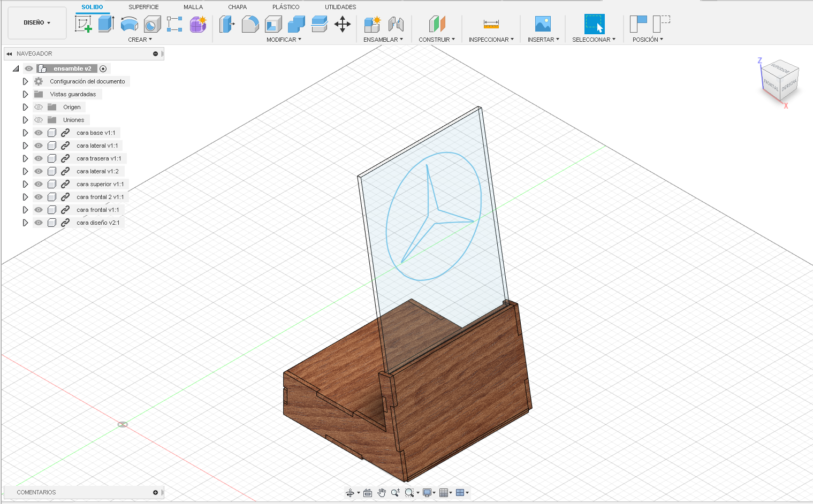Expand Configuración del documento node
This screenshot has height=504, width=813.
25,81
